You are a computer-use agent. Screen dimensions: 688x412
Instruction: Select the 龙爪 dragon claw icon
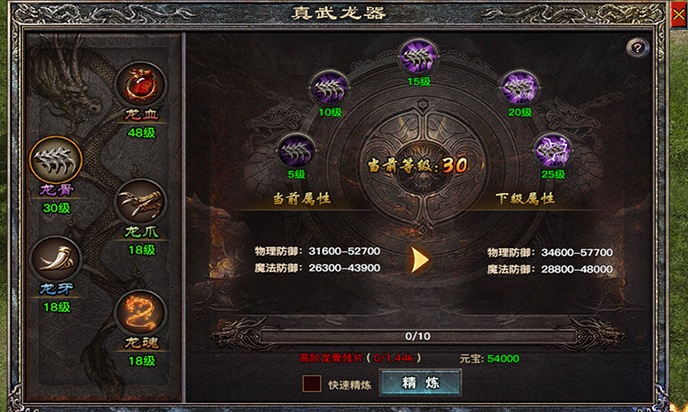pos(140,202)
